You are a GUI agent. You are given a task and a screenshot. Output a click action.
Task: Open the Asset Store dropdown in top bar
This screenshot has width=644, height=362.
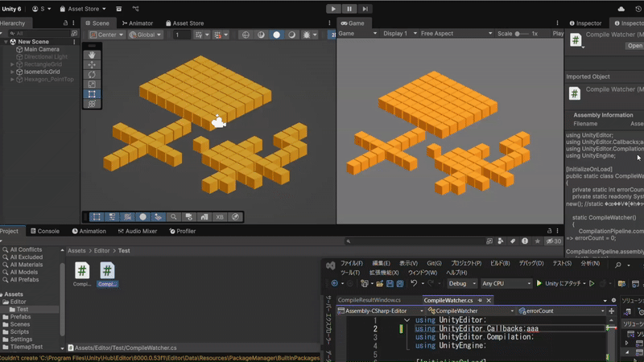click(83, 9)
